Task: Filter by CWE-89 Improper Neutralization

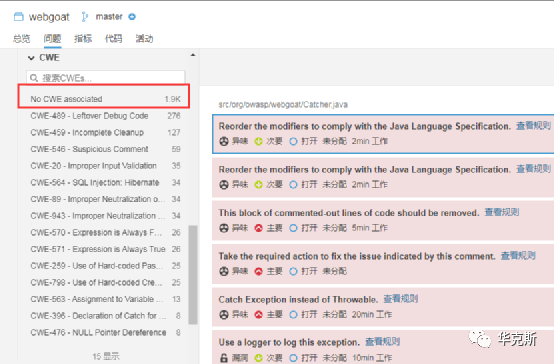Action: [105, 199]
